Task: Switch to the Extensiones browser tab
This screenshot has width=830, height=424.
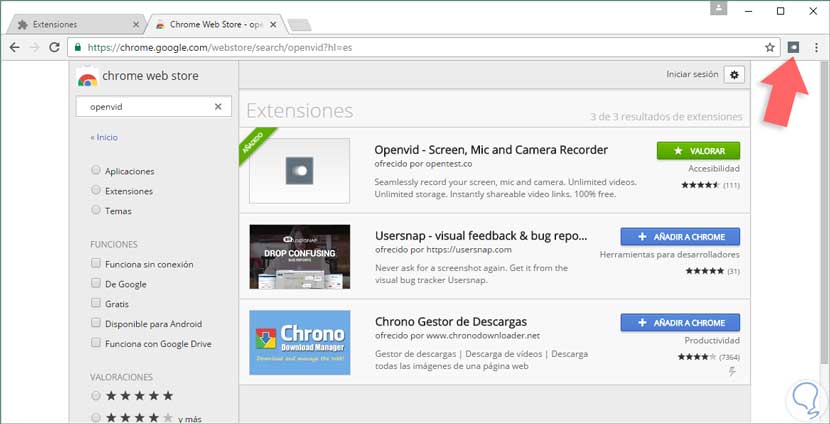Action: (x=78, y=25)
